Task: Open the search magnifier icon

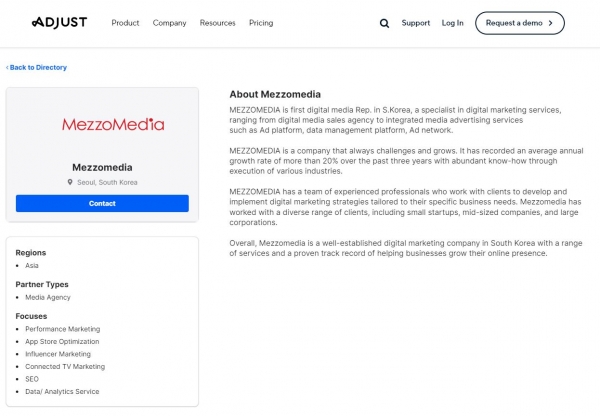Action: [x=384, y=23]
